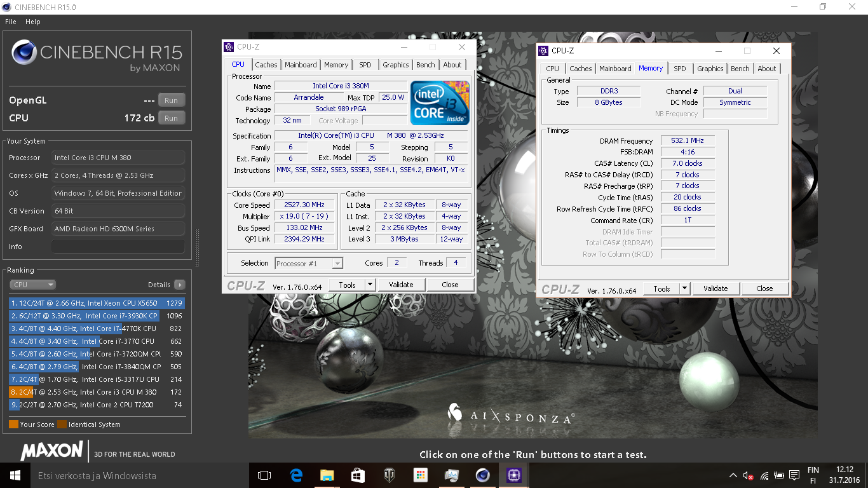This screenshot has width=868, height=488.
Task: Select the Core i7-3930K ranking entry
Action: click(x=97, y=316)
